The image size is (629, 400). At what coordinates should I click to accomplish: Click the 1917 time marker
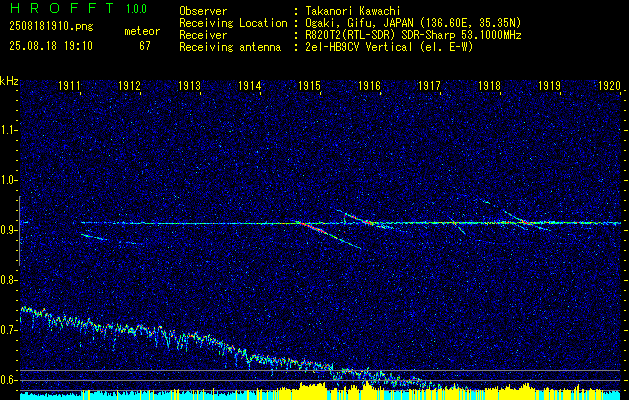coord(430,86)
